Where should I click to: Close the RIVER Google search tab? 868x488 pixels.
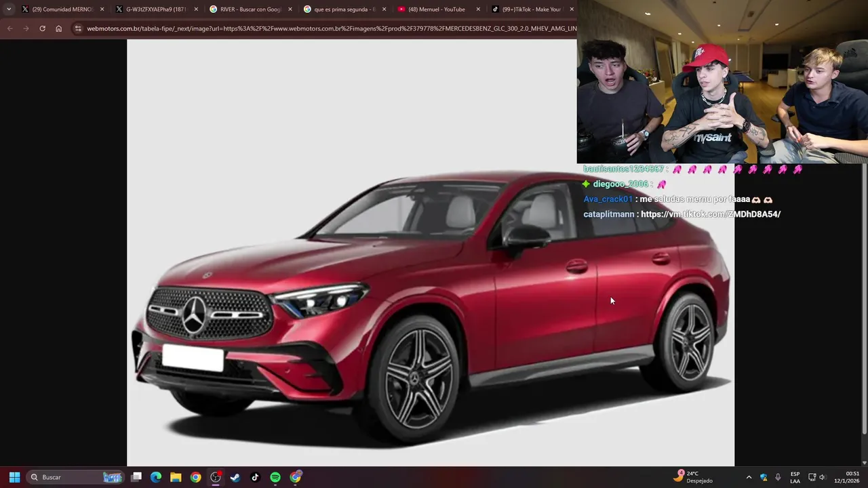click(290, 9)
